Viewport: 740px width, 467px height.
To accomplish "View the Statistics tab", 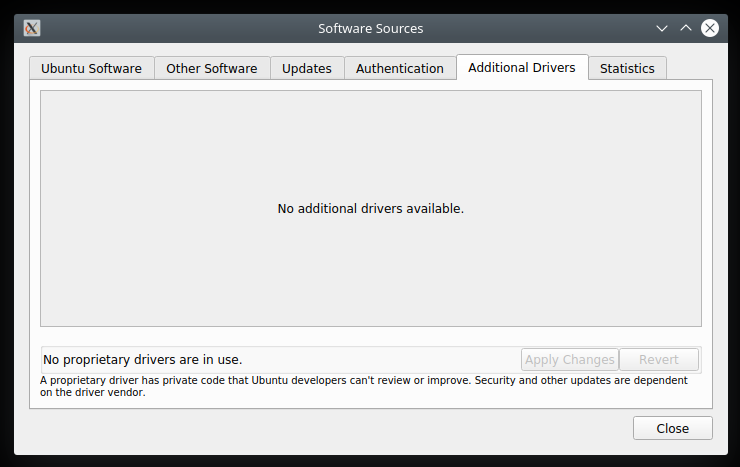I will click(x=627, y=68).
